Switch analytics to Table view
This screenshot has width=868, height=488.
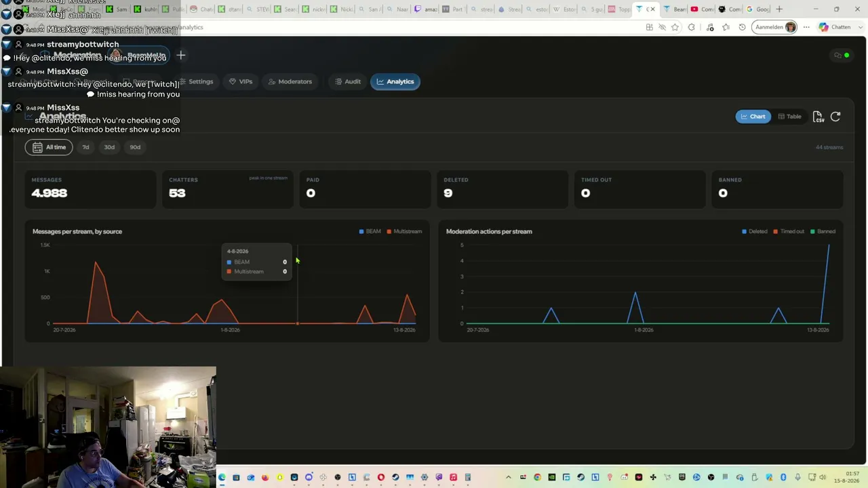(x=789, y=117)
